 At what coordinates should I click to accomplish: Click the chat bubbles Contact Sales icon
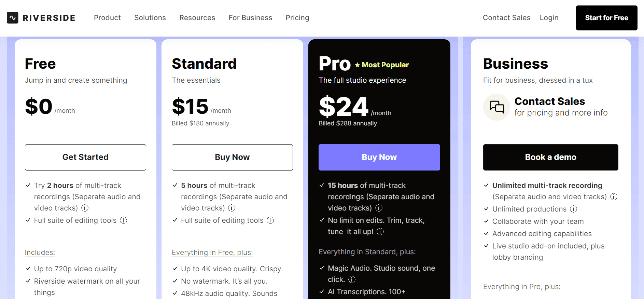497,107
